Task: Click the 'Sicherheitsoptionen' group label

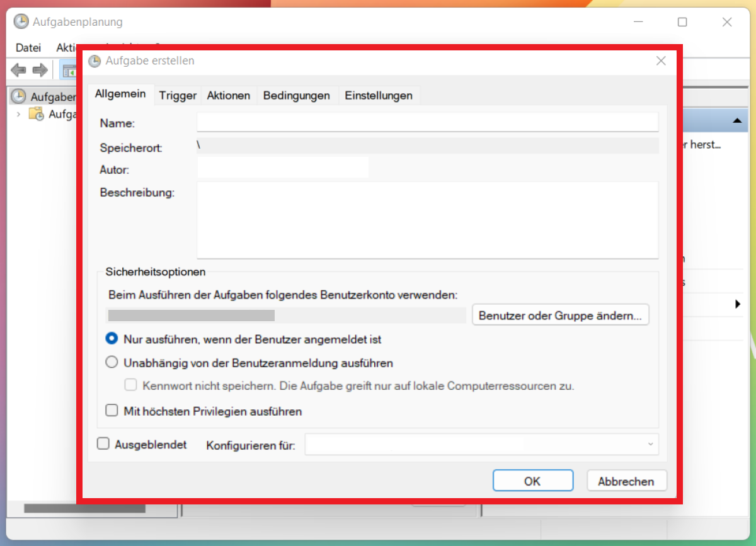Action: coord(156,272)
